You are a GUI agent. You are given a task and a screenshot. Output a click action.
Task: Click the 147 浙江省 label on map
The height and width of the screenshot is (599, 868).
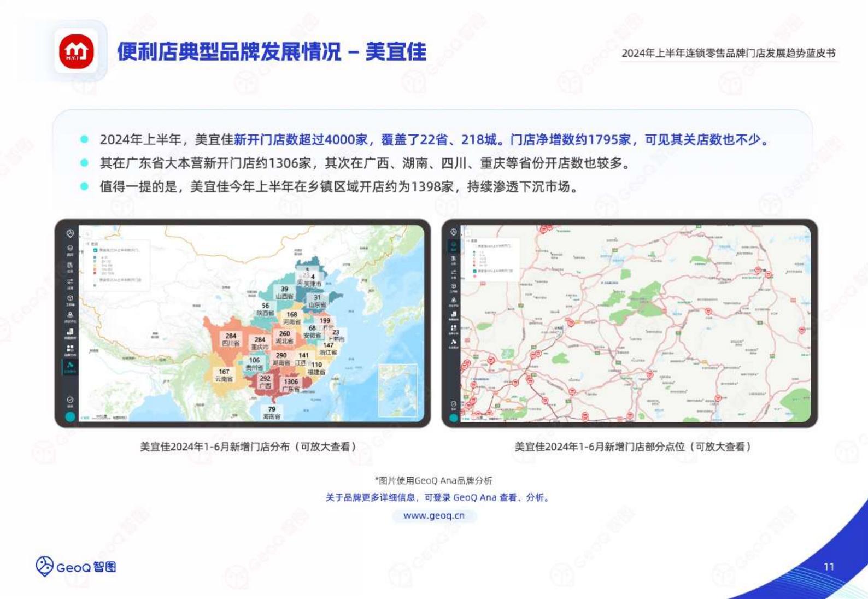329,349
